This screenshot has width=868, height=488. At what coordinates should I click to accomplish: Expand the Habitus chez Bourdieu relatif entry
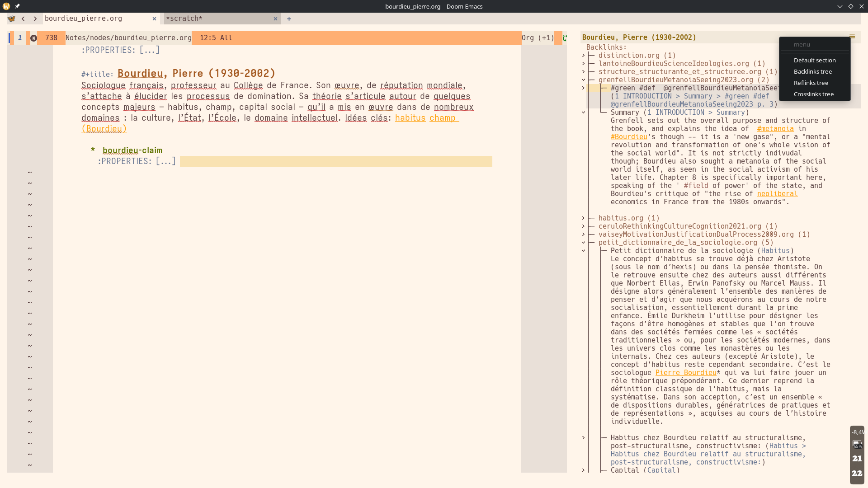583,438
